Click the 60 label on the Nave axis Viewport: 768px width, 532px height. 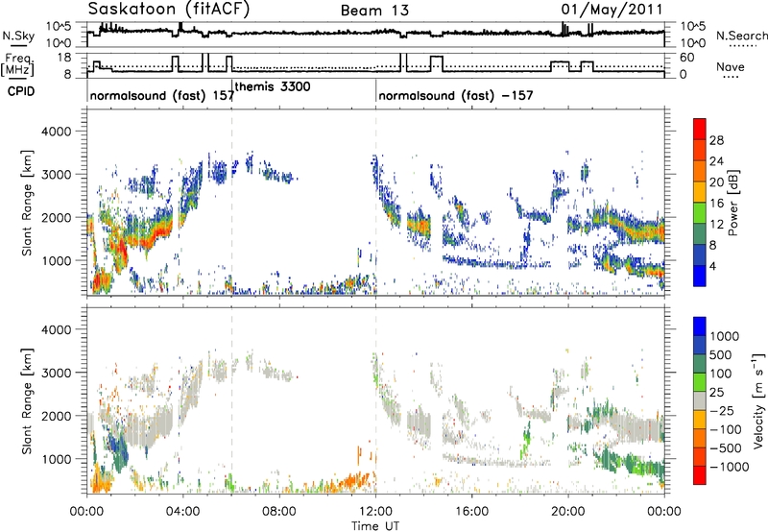coord(687,58)
